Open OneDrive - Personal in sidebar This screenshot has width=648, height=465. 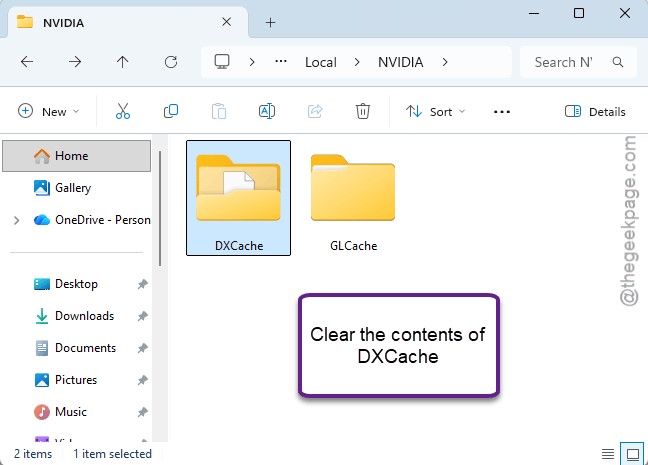92,220
